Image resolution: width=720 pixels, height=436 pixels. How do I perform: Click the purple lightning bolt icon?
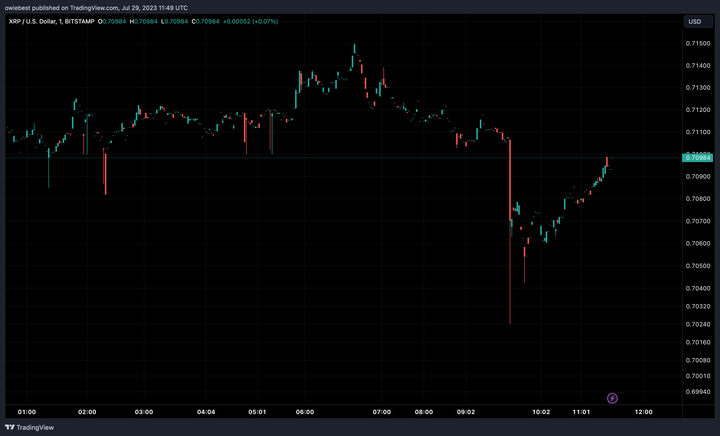tap(612, 398)
